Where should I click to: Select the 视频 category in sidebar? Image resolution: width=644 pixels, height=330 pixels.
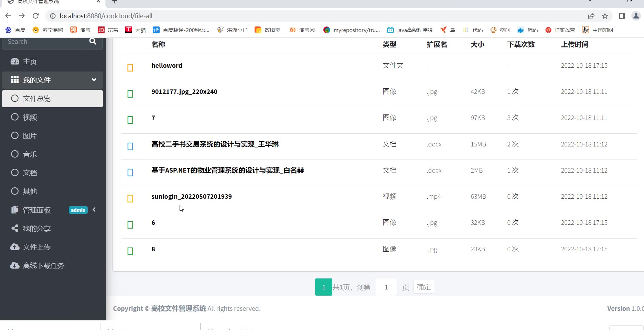52,117
